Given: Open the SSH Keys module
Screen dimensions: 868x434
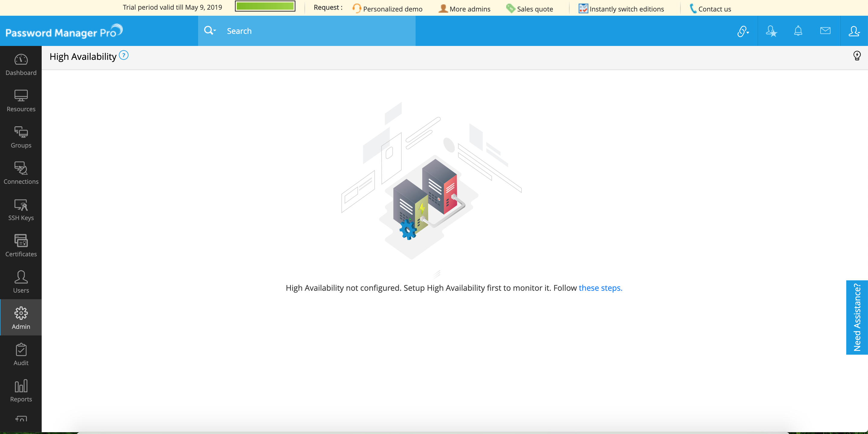Looking at the screenshot, I should click(x=21, y=209).
